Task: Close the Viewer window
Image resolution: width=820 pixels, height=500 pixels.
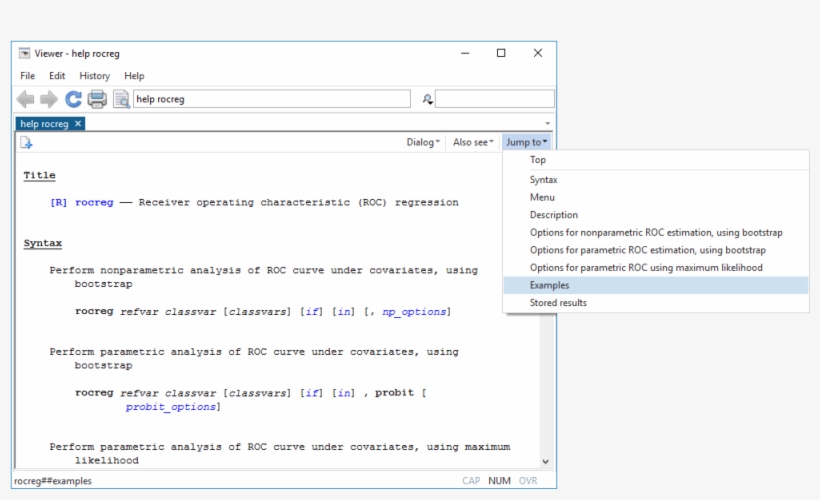Action: 538,53
